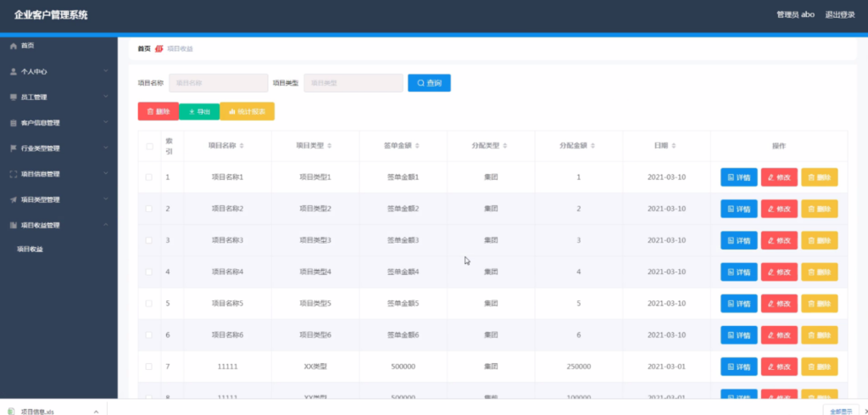The image size is (868, 415).
Task: Click the frame icon for 项目信息管理
Action: click(14, 174)
